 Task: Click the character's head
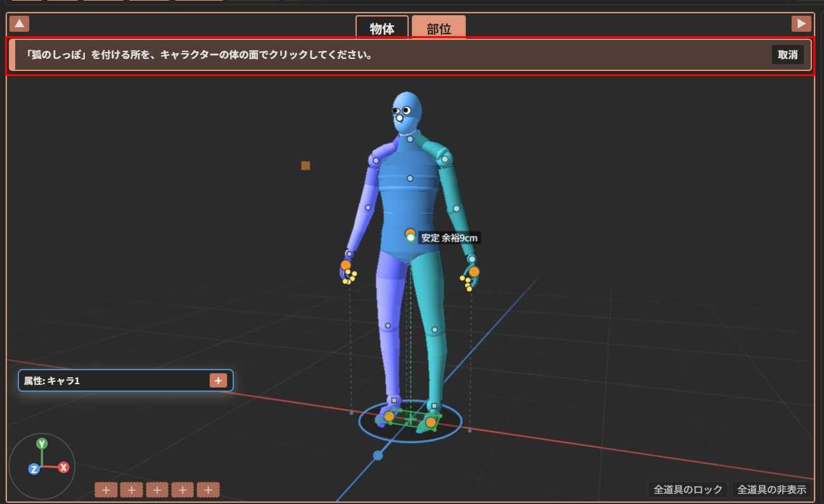(x=407, y=112)
